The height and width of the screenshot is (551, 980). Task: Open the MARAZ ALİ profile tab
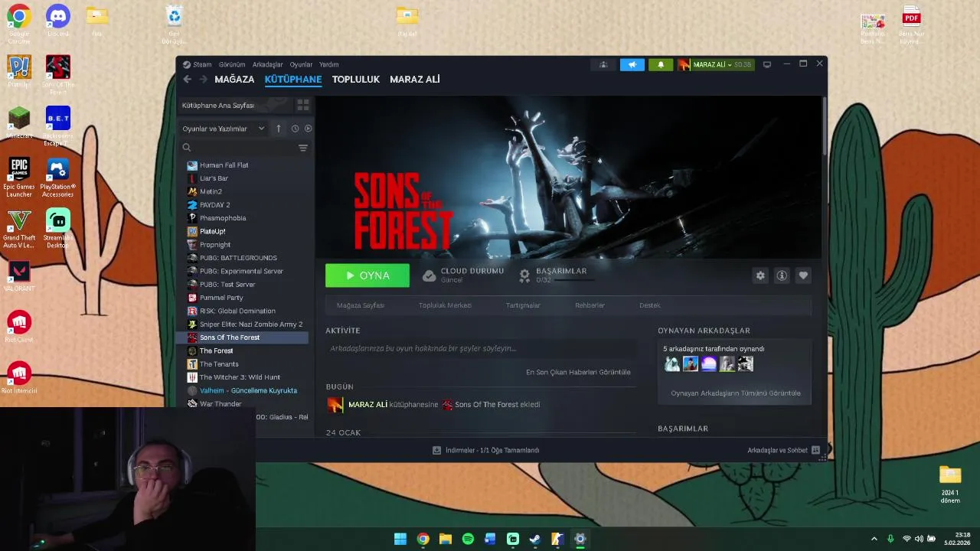415,80
